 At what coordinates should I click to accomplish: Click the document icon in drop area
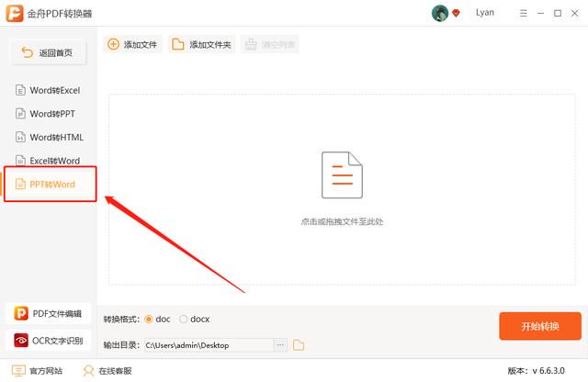click(x=342, y=175)
